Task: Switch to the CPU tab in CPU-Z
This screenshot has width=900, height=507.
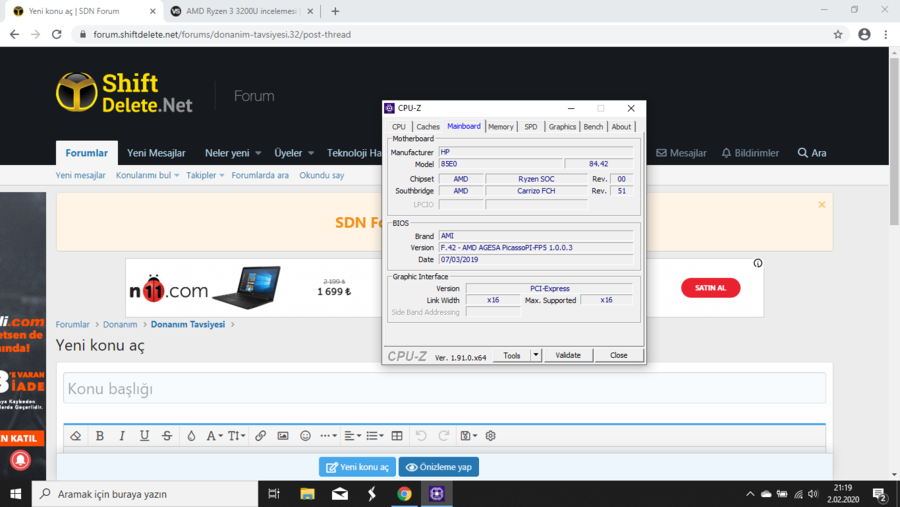Action: (x=399, y=127)
